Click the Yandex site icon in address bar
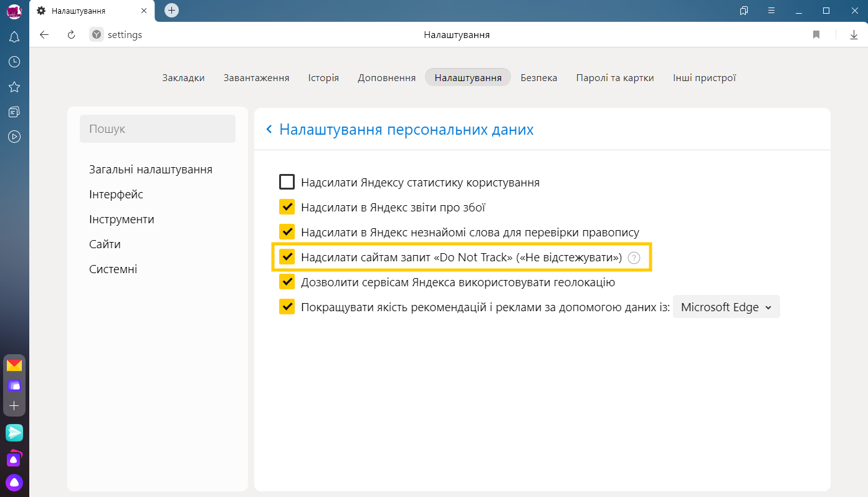868x497 pixels. (x=96, y=35)
